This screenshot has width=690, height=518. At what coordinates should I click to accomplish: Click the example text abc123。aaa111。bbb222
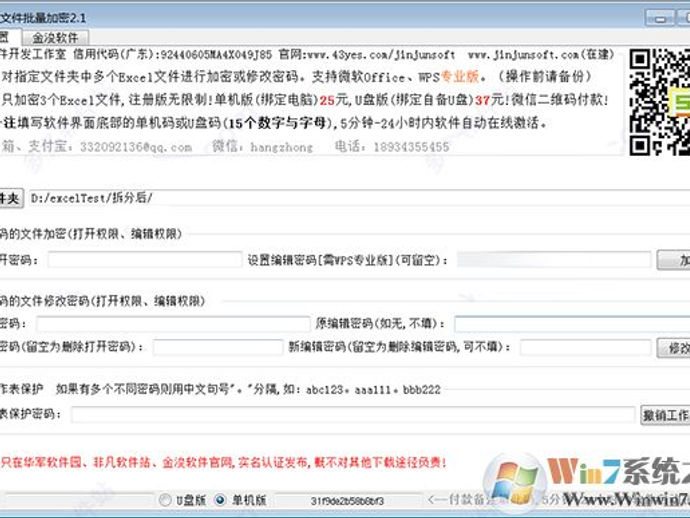373,389
